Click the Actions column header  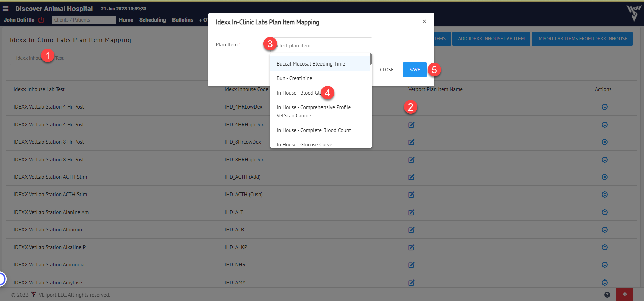603,89
